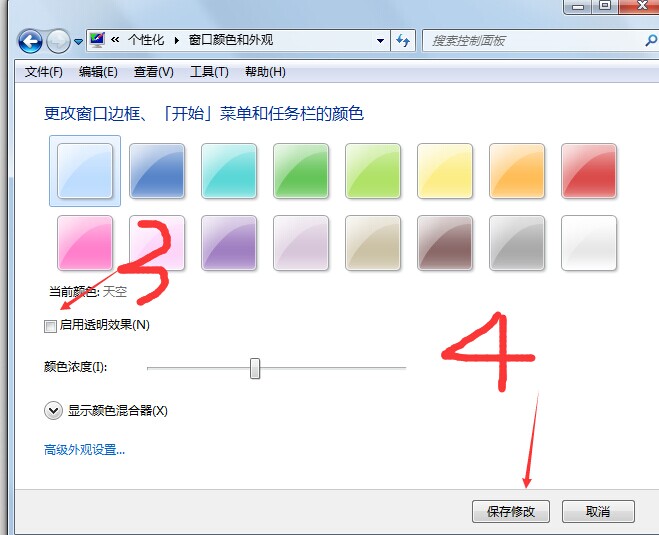Click the Forward navigation arrow
659x535 pixels.
pos(58,41)
